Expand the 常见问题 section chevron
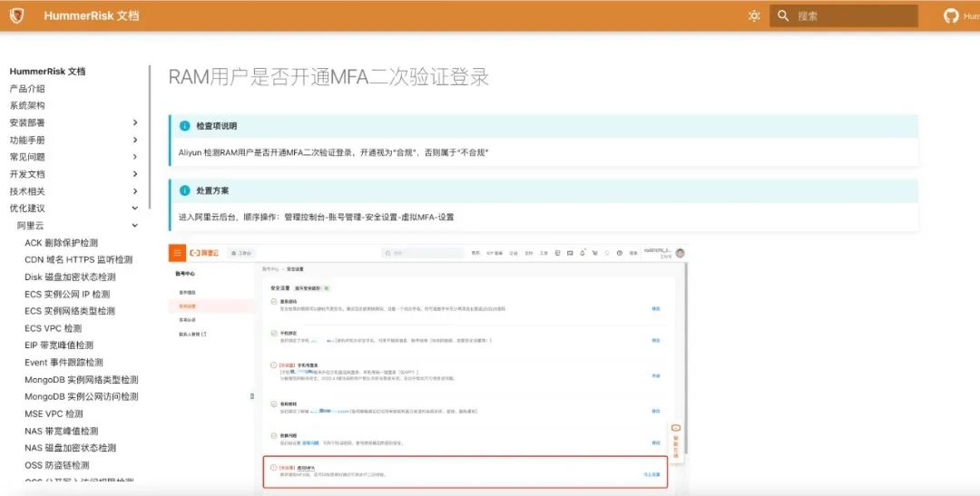This screenshot has height=496, width=980. pyautogui.click(x=135, y=157)
